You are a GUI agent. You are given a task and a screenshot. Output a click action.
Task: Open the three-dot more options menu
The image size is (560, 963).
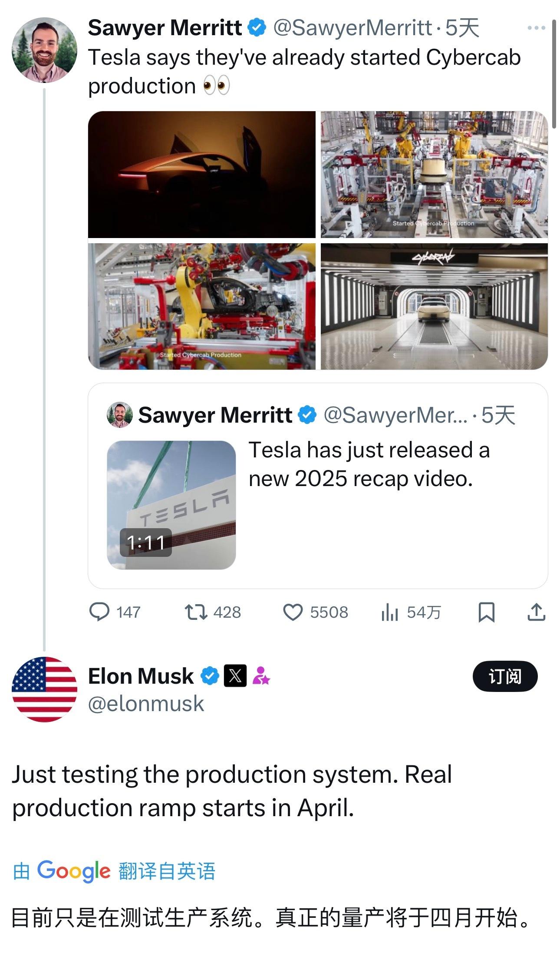(536, 28)
